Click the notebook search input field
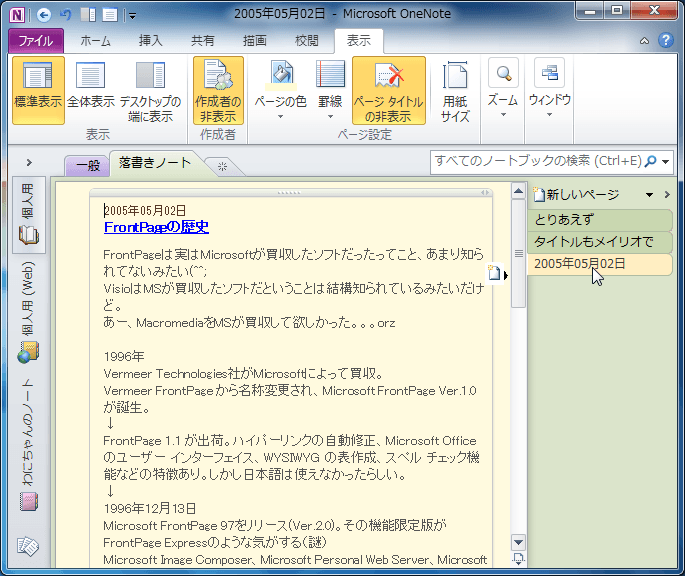 tap(536, 161)
